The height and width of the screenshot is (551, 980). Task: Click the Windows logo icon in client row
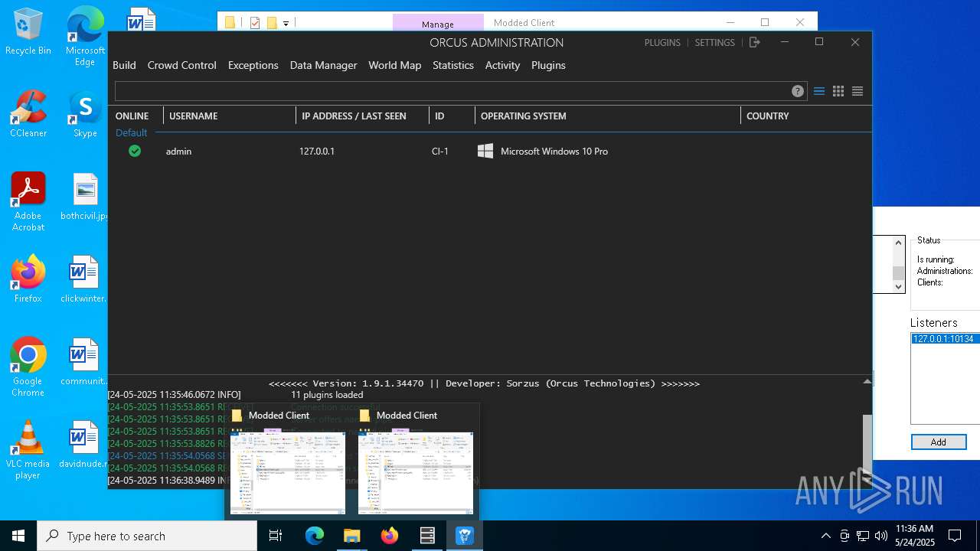click(x=485, y=152)
